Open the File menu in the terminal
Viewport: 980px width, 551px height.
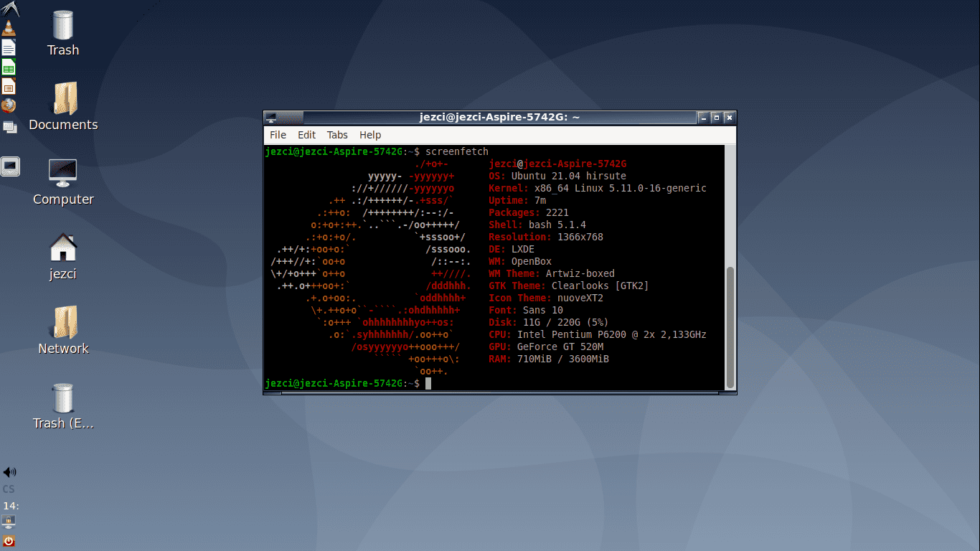click(x=278, y=135)
